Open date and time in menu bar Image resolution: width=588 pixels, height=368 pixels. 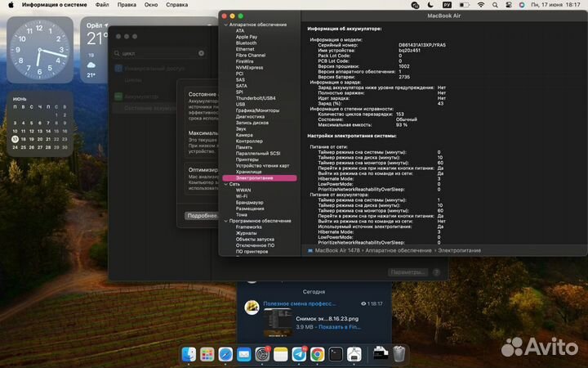[x=555, y=5]
